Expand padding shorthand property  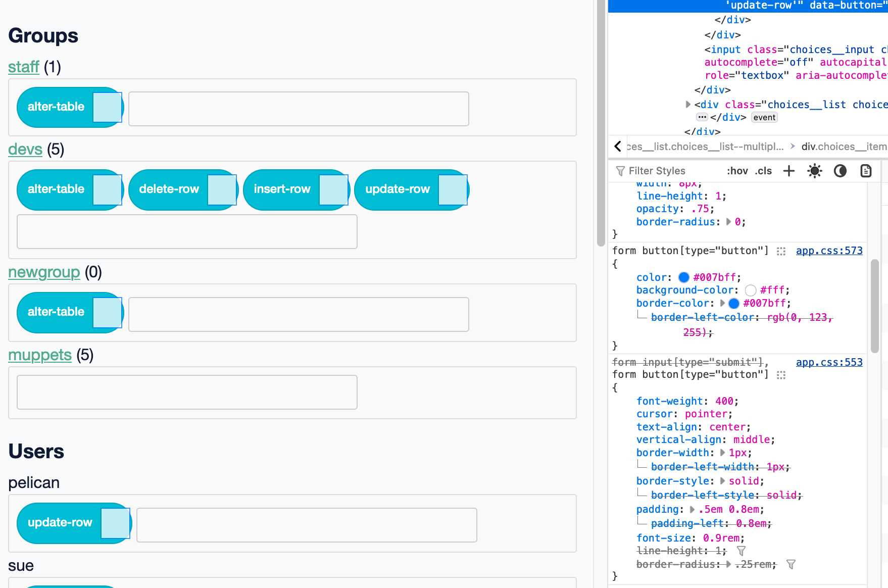(x=693, y=509)
